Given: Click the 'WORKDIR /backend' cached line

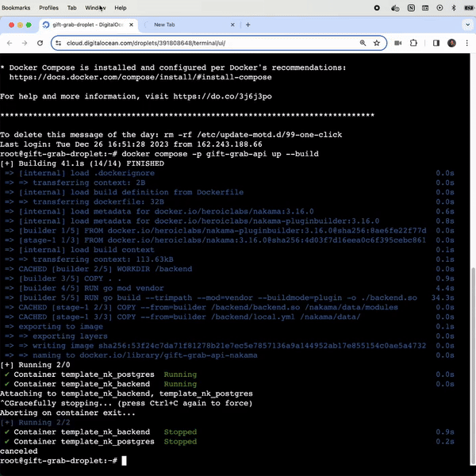Looking at the screenshot, I should point(98,269).
